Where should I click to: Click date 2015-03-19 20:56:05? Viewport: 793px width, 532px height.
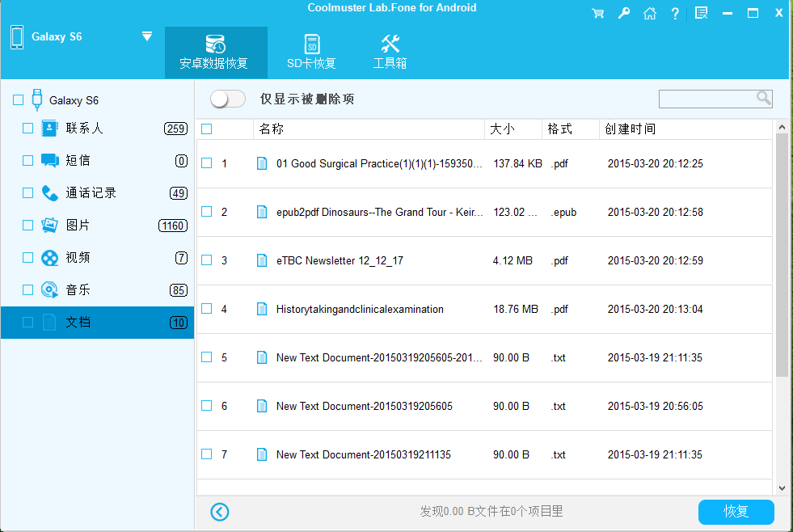[x=655, y=406]
